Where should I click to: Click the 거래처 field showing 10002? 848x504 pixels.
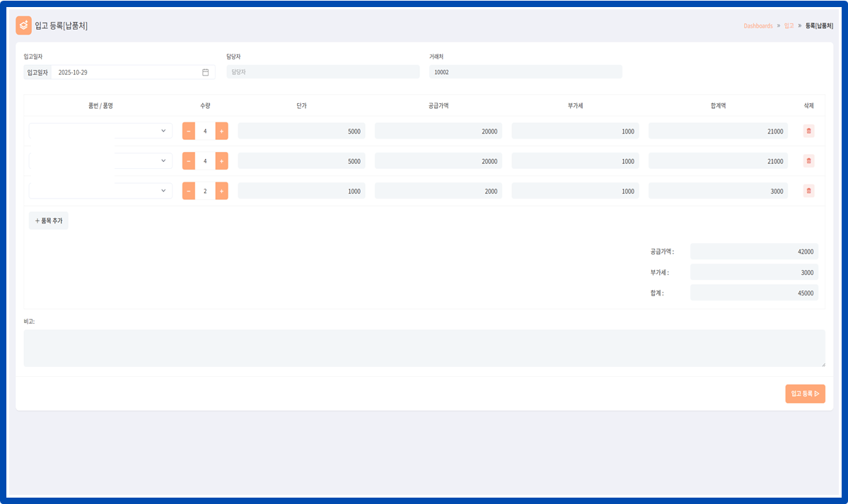(x=525, y=72)
